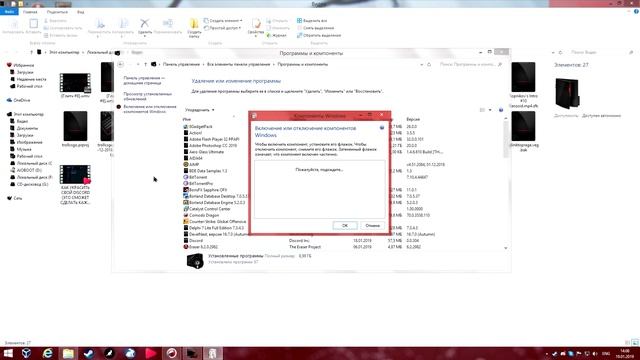Click Удалить icon in Explorer ribbon
640x360 pixels.
[x=144, y=27]
